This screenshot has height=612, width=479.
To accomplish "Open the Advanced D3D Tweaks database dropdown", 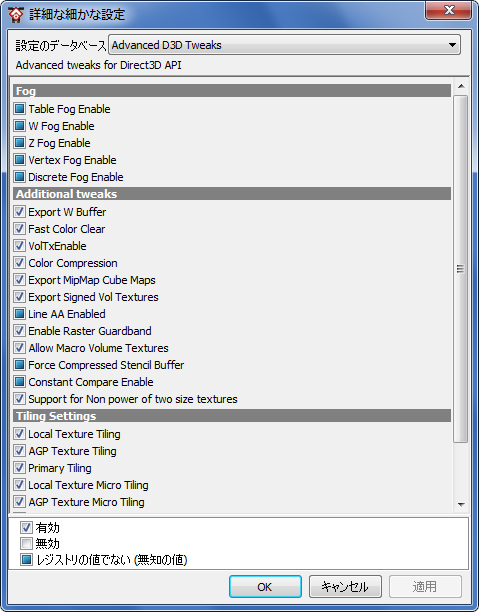I will (x=284, y=45).
